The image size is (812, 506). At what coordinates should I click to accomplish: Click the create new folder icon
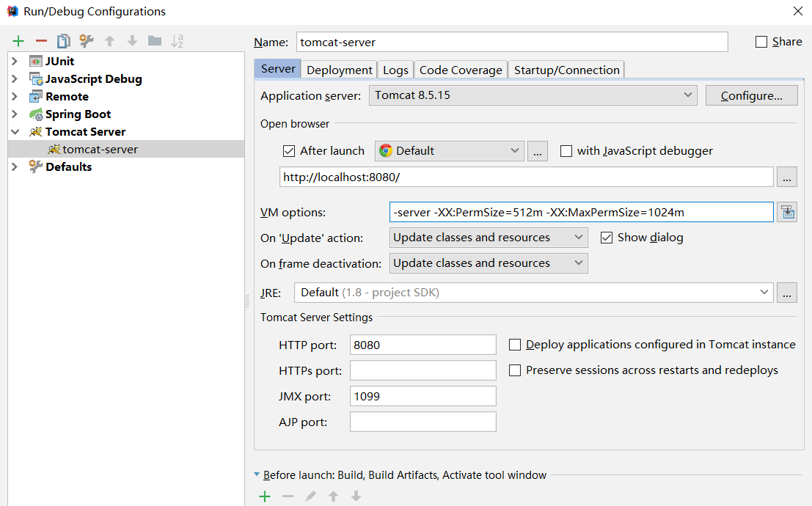(x=154, y=41)
